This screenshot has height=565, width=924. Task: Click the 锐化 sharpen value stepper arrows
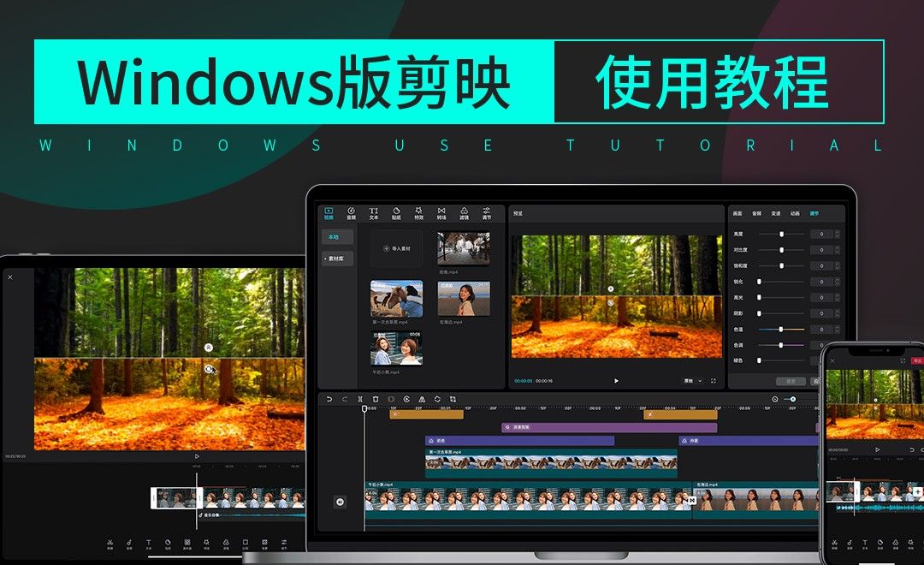point(838,282)
